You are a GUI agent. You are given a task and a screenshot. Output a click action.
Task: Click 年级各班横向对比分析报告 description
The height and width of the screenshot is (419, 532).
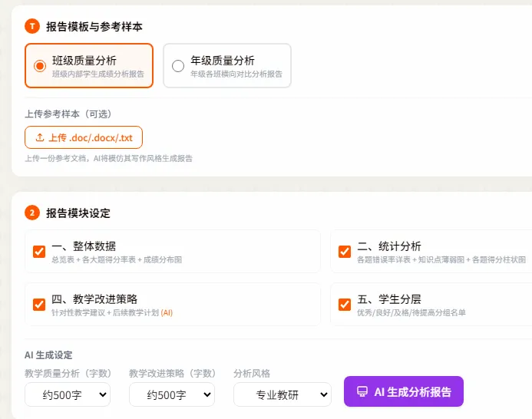tap(236, 74)
